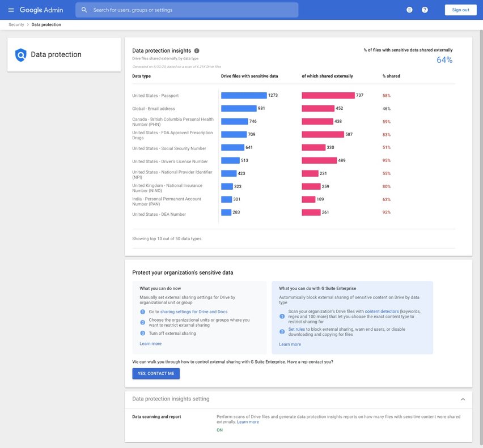Screen dimensions: 483x448
Task: Click step 1 circle in What you can do now
Action: 143,312
